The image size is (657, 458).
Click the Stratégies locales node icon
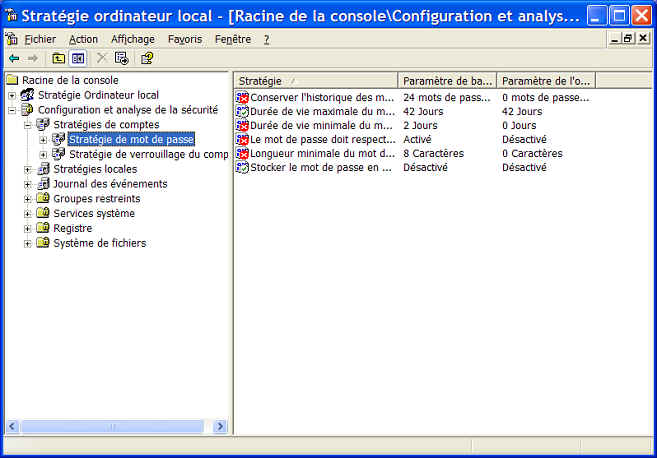43,169
